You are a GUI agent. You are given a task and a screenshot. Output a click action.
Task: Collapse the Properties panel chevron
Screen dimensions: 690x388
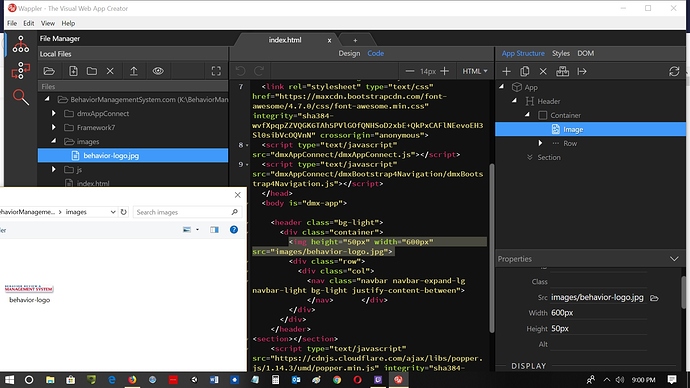click(x=674, y=259)
